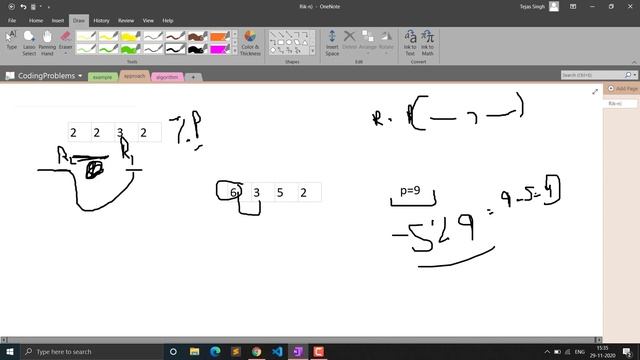Image resolution: width=640 pixels, height=360 pixels.
Task: Pick the medium yellow pen in the top row
Action: pos(108,37)
